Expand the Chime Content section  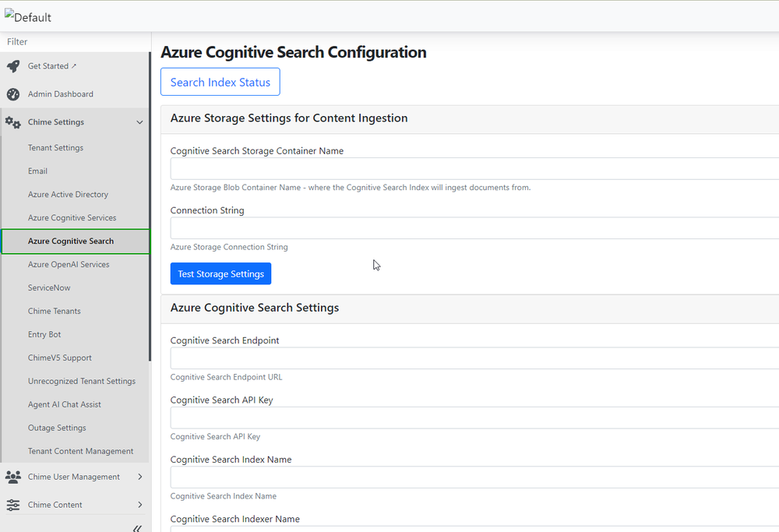pyautogui.click(x=139, y=504)
